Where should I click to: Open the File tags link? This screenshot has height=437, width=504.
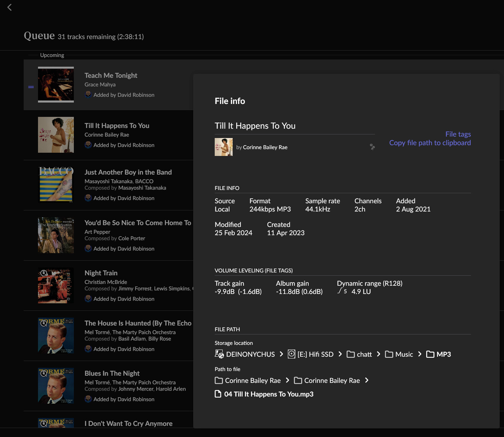458,134
